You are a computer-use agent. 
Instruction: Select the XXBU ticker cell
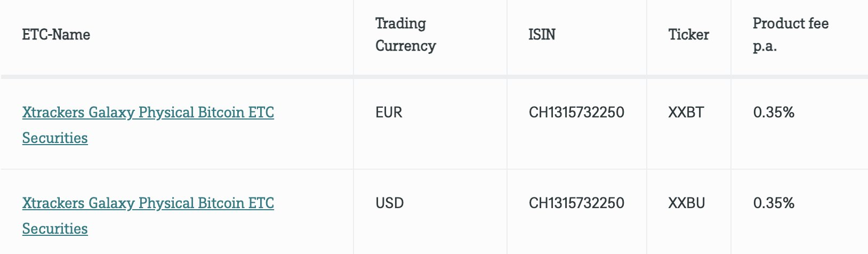(686, 203)
